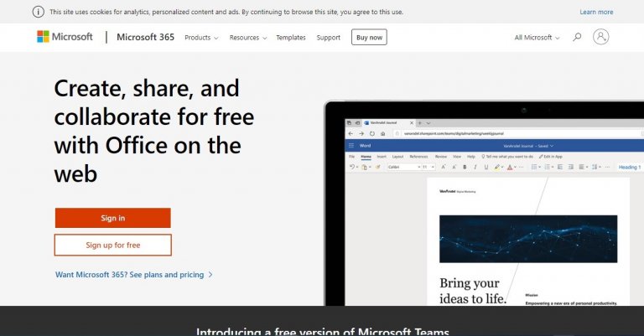Open the Support page
Viewport: 644px width, 336px height.
tap(328, 38)
